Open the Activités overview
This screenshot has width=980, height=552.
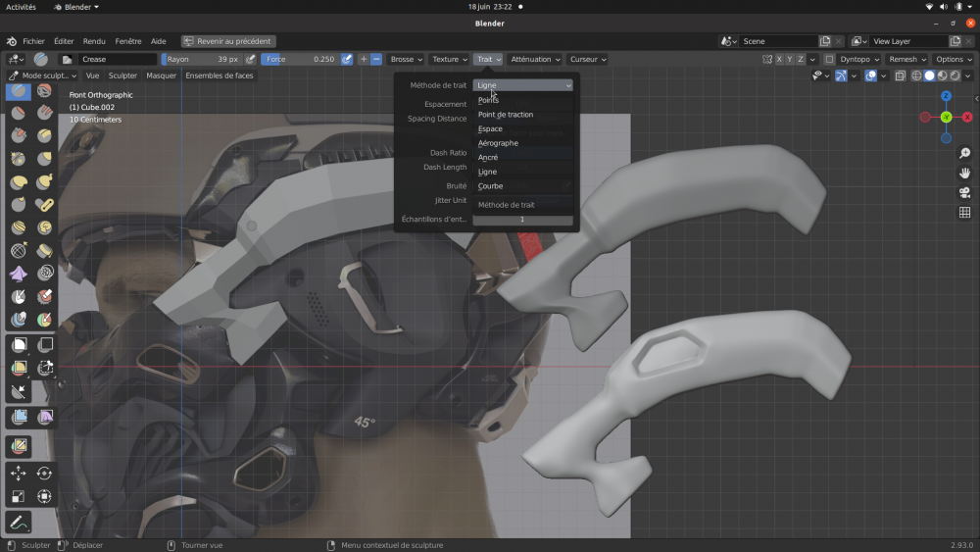[21, 7]
